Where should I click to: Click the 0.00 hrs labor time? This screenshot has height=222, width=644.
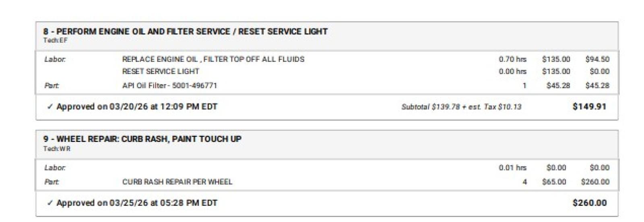click(x=512, y=71)
